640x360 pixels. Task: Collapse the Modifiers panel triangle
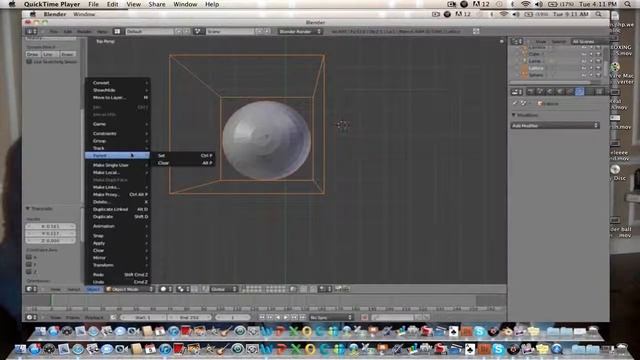click(514, 115)
